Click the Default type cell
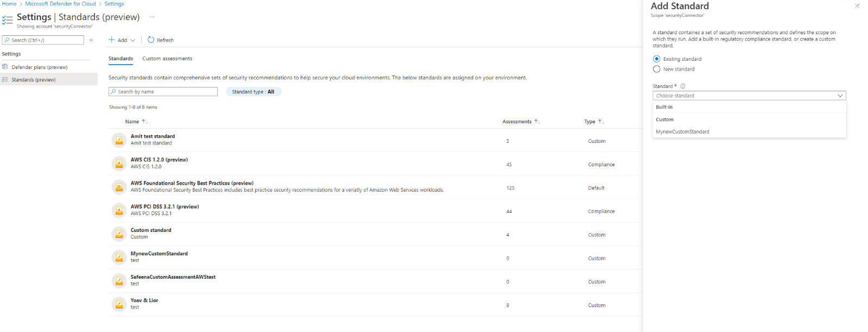This screenshot has width=868, height=332. coord(596,188)
